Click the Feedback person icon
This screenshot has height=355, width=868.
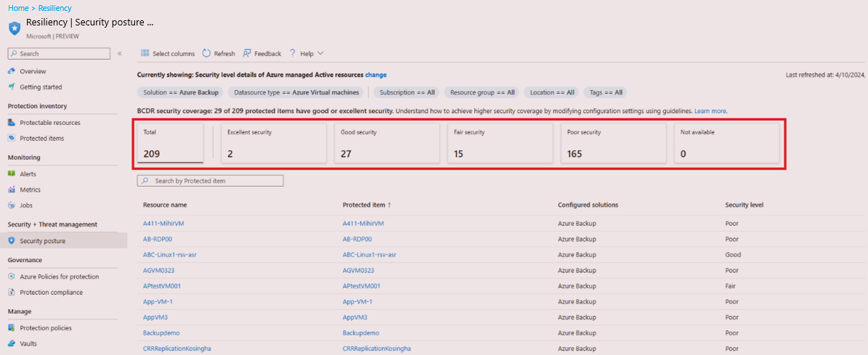point(247,53)
